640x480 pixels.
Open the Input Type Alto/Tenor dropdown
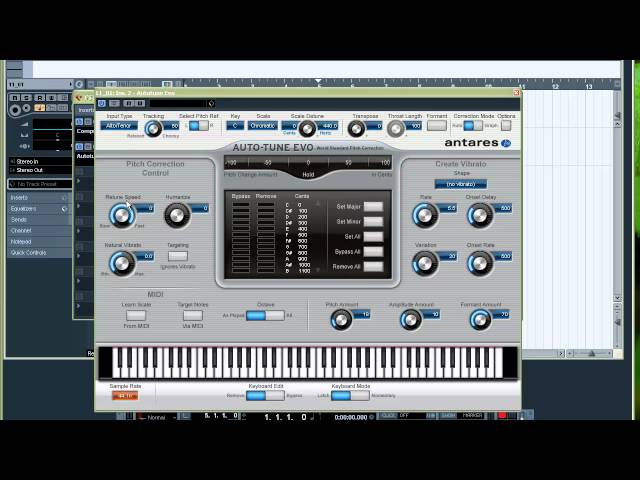click(x=119, y=126)
